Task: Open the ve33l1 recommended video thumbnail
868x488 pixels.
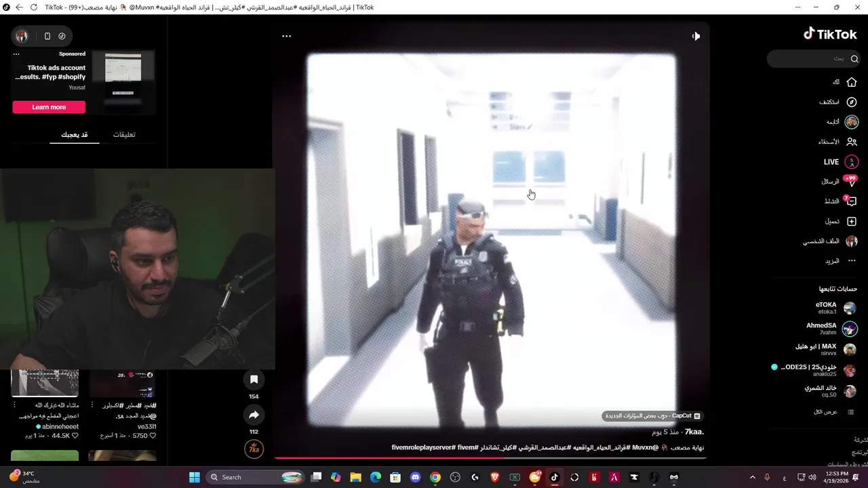Action: tap(123, 383)
